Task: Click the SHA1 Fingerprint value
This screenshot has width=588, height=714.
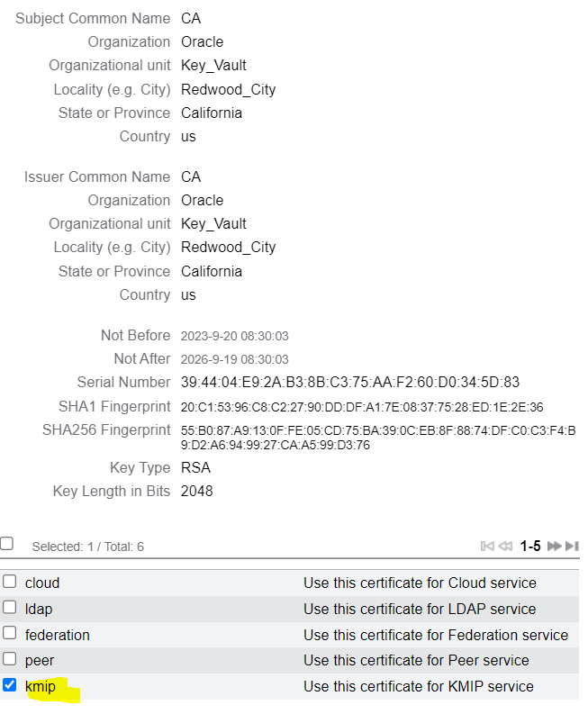Action: click(x=362, y=407)
